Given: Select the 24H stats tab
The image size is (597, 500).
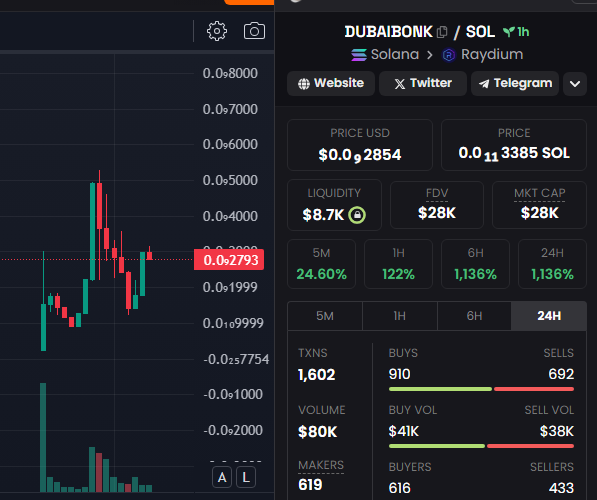Looking at the screenshot, I should pos(549,316).
